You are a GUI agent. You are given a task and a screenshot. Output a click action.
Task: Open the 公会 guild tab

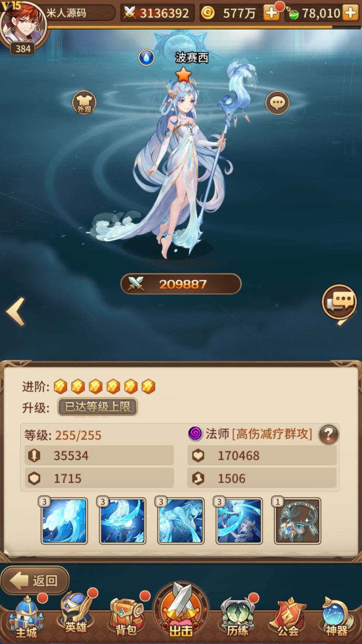288,617
